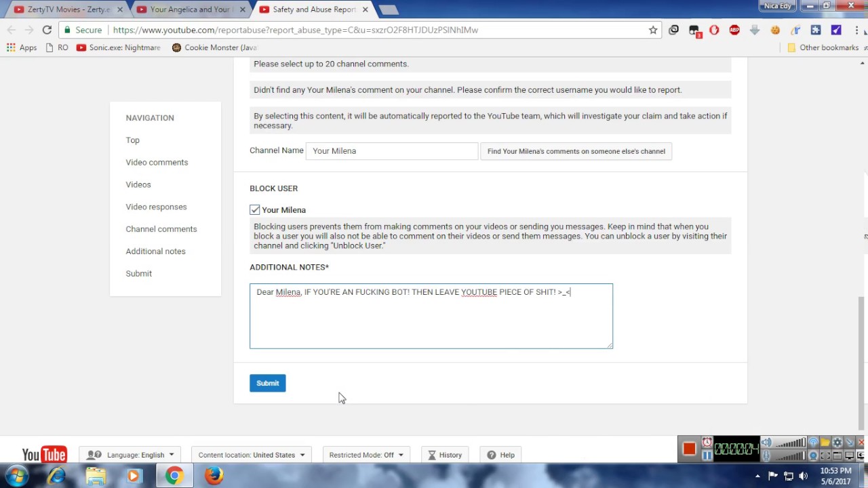
Task: Go to Videos navigation link
Action: click(138, 184)
